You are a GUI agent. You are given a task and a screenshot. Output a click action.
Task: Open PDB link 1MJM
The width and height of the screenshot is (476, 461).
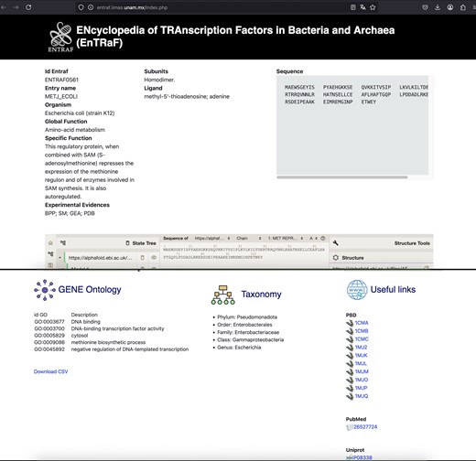pyautogui.click(x=362, y=371)
